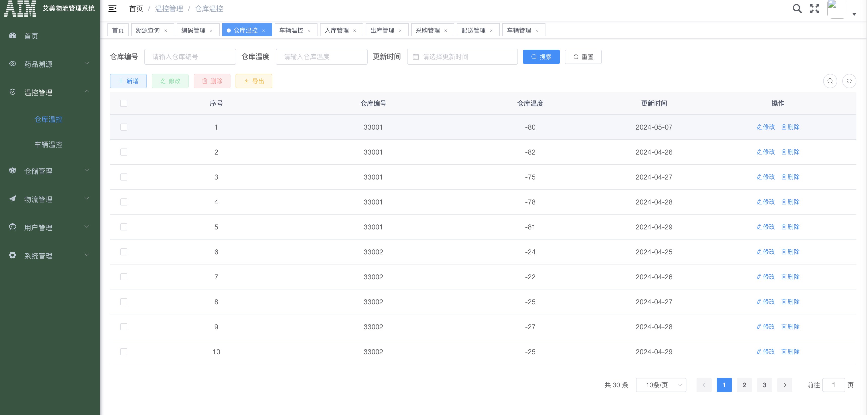
Task: Check the checkbox for row 8
Action: [124, 302]
